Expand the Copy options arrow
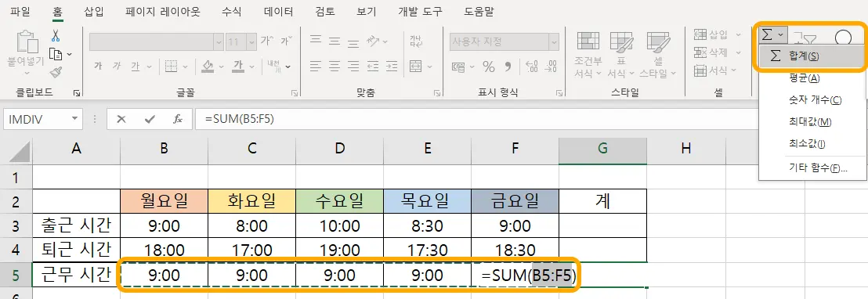 point(69,54)
